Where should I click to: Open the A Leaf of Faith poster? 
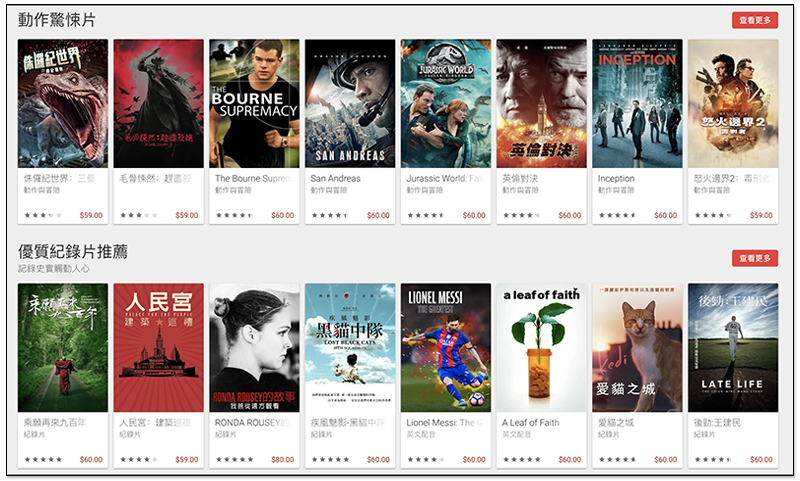point(541,348)
